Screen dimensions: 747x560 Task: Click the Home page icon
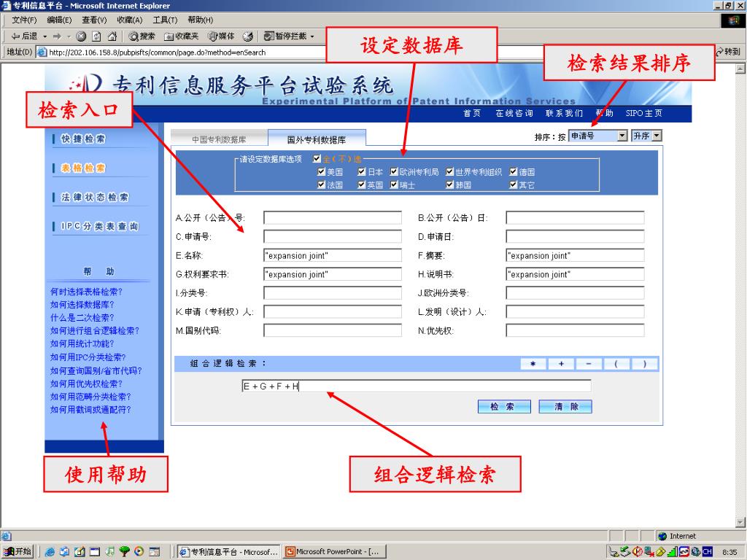coord(112,36)
